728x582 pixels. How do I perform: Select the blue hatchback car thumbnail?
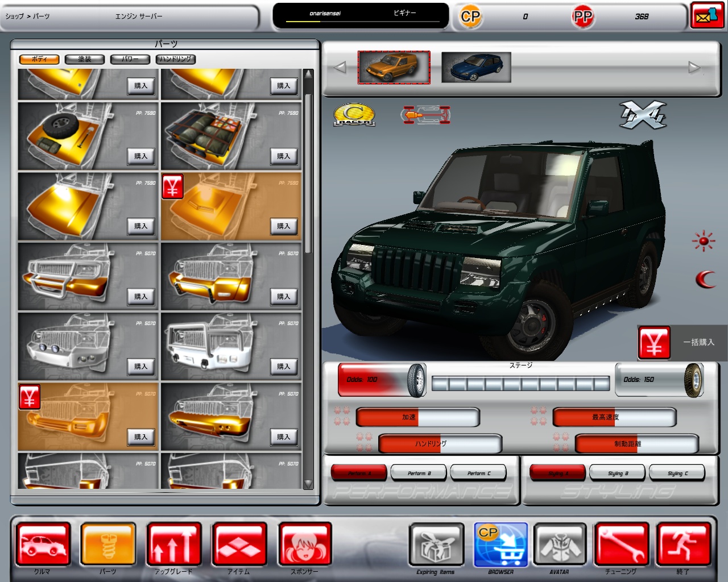pos(476,68)
